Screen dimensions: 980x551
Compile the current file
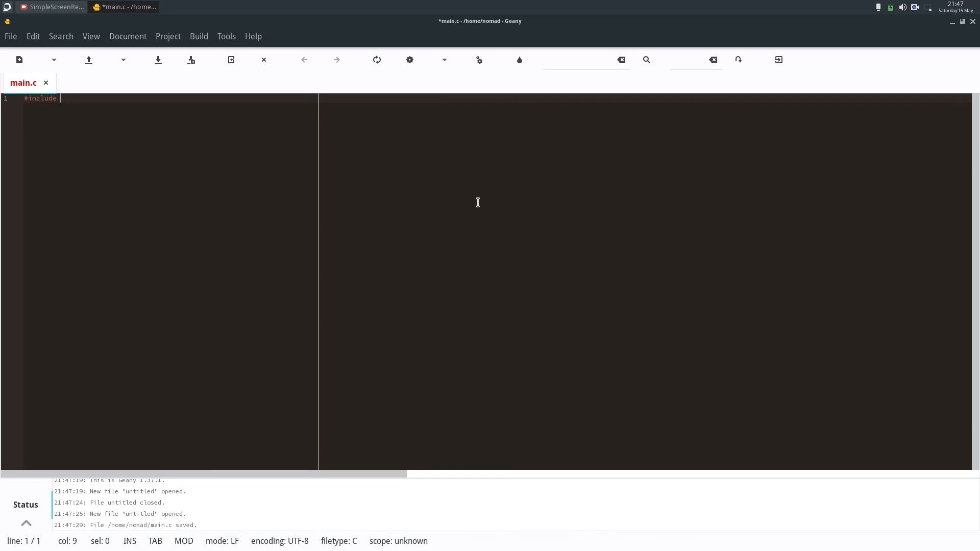pos(377,60)
